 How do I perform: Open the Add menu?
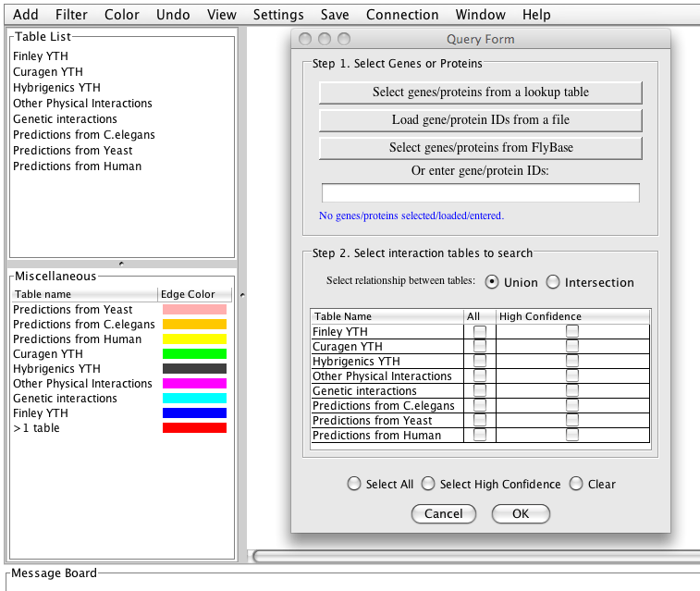pos(26,15)
